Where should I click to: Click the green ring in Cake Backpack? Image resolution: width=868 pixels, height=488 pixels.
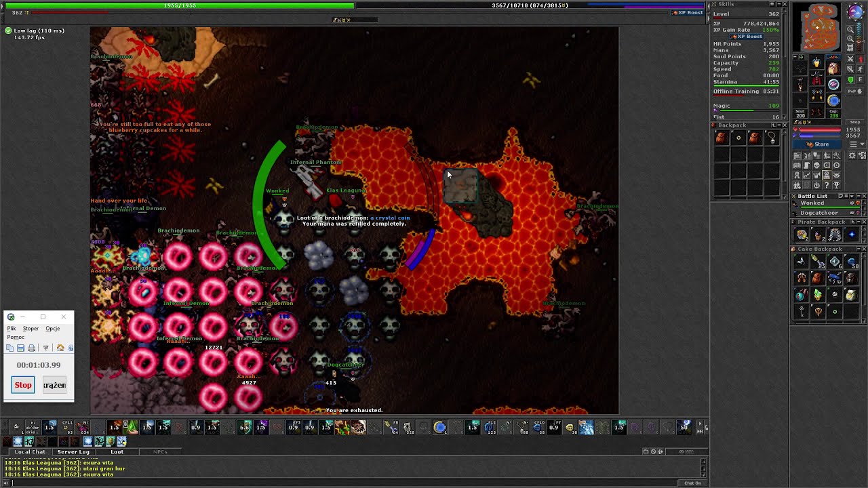[835, 312]
